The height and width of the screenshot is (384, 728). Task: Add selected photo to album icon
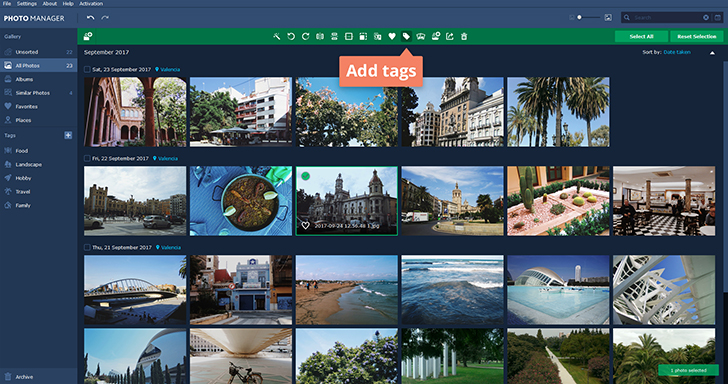pyautogui.click(x=436, y=36)
